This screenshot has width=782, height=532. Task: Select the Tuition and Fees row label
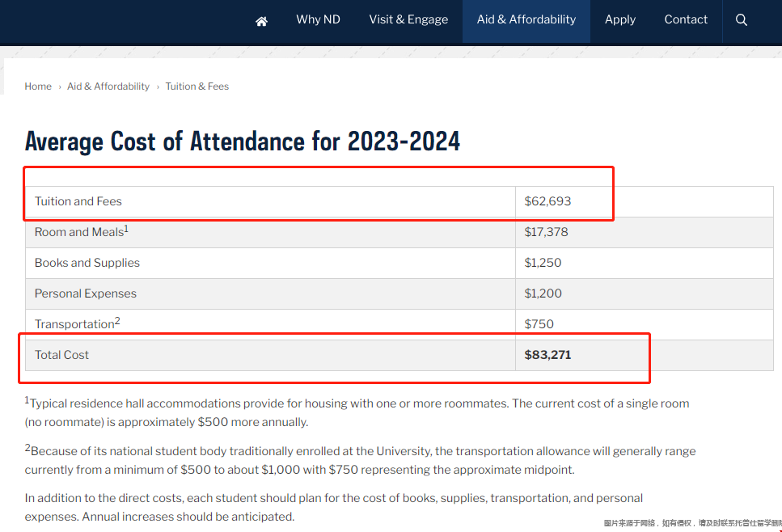click(x=78, y=201)
